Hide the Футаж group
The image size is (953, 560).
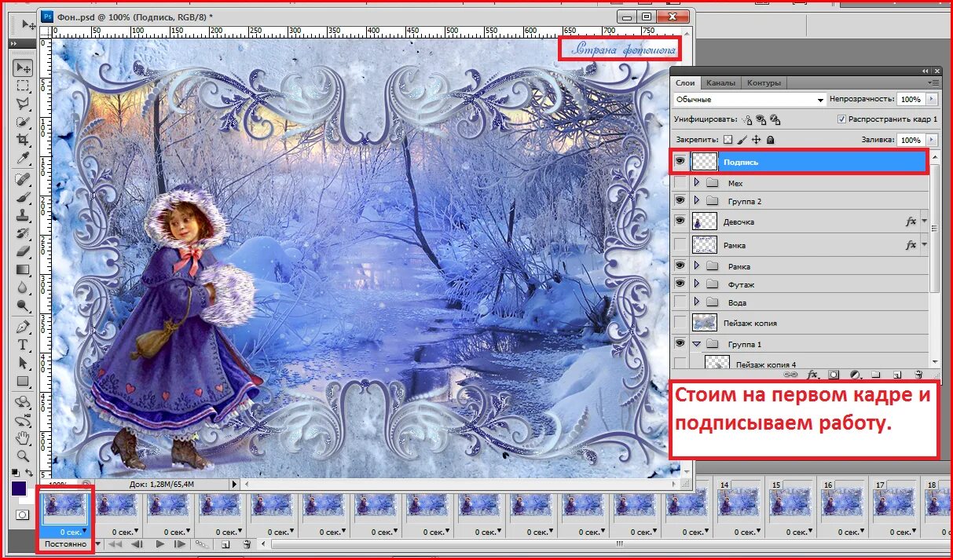(680, 284)
